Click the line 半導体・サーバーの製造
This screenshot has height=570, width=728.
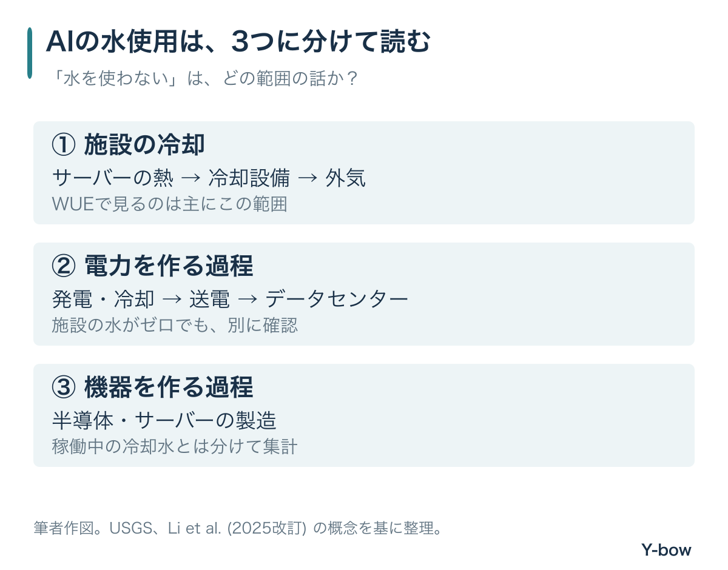[164, 420]
